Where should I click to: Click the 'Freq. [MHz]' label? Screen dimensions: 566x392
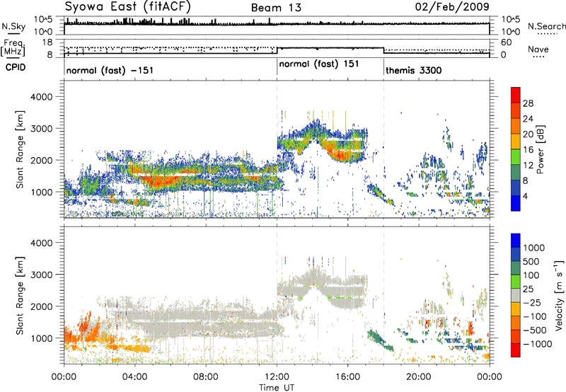(13, 47)
